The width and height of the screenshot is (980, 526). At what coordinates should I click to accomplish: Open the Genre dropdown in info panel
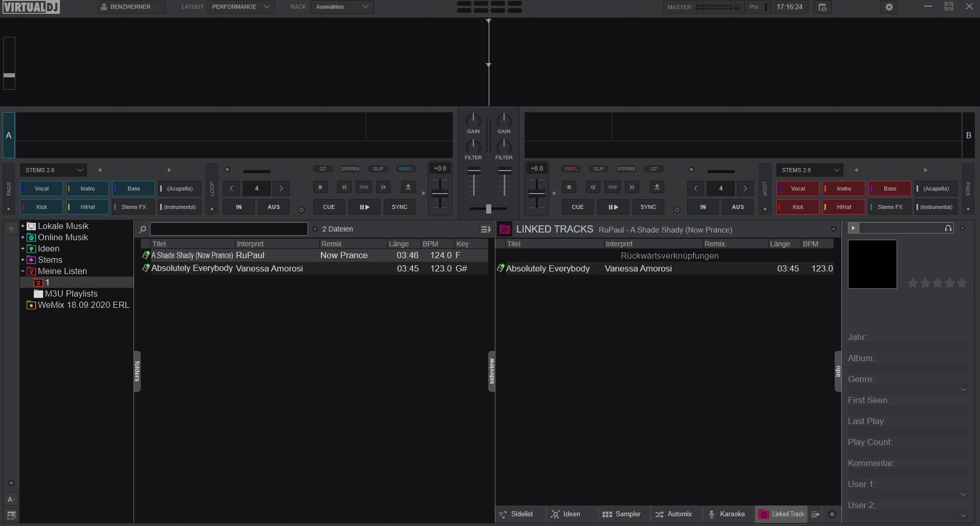[x=964, y=389]
